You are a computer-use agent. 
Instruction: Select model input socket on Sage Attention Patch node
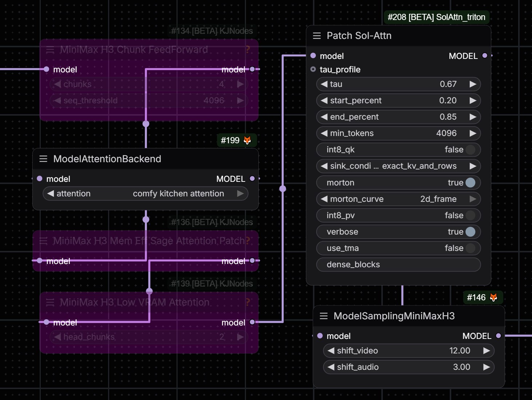click(40, 260)
